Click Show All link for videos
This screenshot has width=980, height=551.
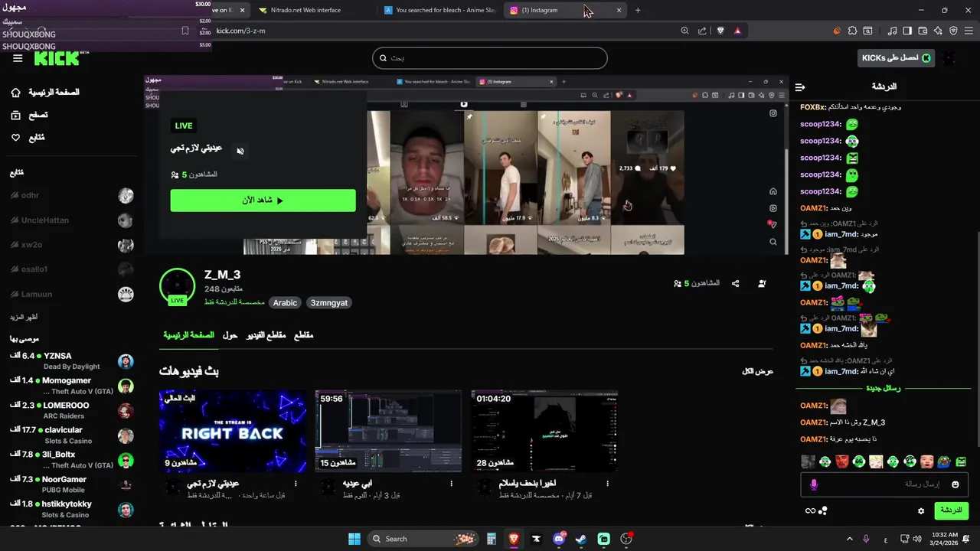(758, 371)
